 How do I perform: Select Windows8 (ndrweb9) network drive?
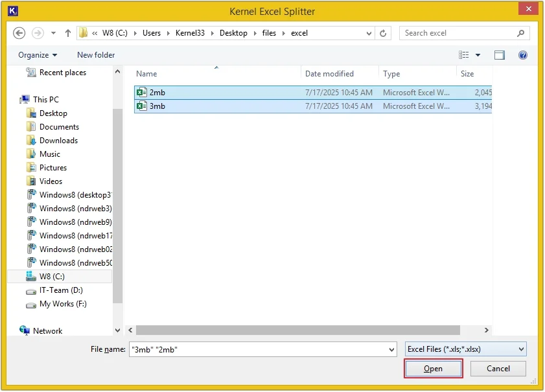click(x=69, y=222)
